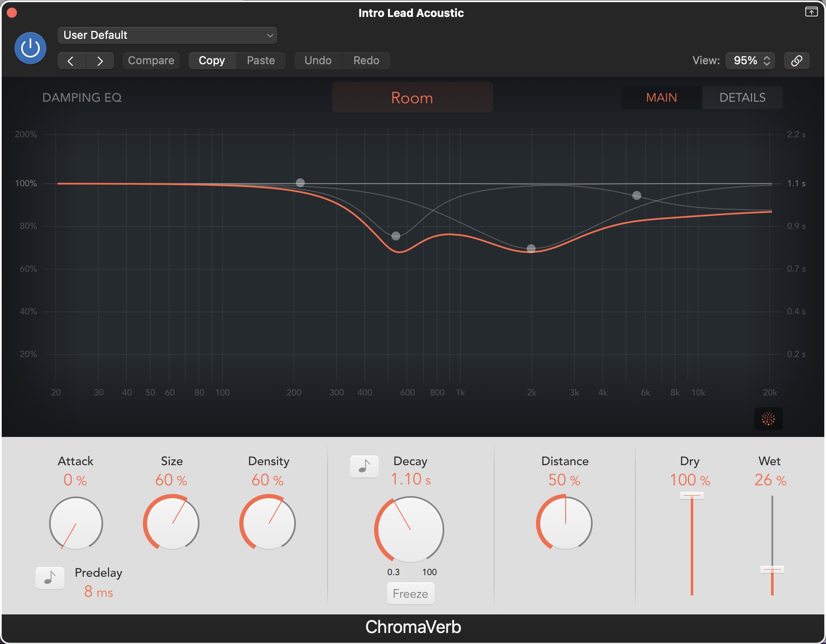Select the DAMPING EQ label
This screenshot has width=826, height=644.
pos(82,98)
